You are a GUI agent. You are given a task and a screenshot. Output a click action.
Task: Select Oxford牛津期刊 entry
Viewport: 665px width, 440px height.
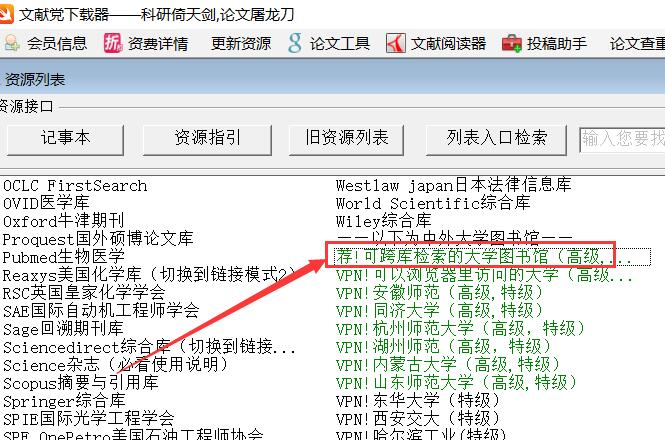(x=63, y=221)
